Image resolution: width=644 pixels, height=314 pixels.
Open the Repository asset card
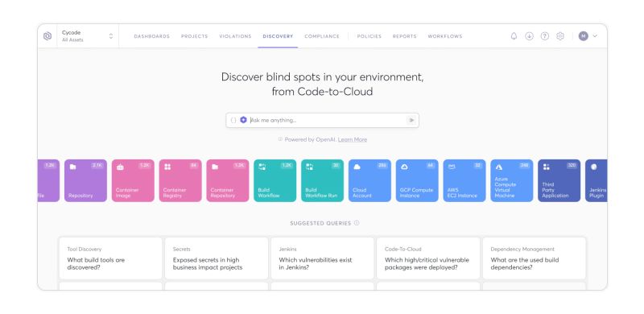click(85, 180)
